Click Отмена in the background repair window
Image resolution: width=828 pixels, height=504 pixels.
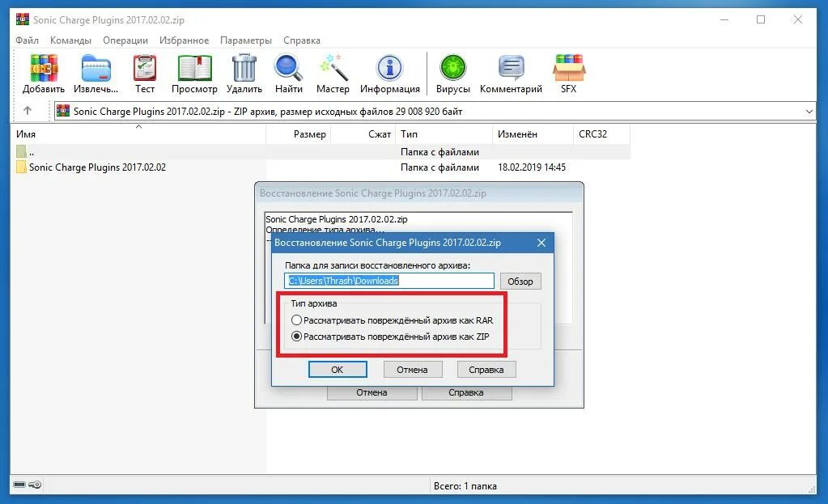tap(372, 392)
